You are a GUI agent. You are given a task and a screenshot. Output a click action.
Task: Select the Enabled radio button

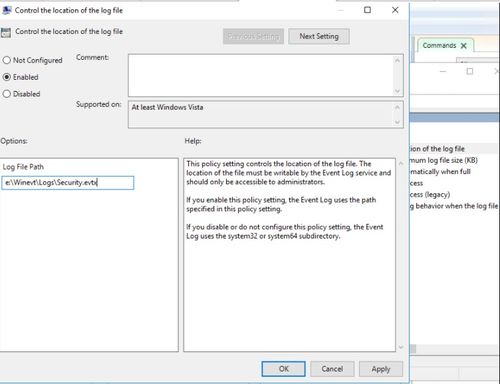[x=7, y=77]
